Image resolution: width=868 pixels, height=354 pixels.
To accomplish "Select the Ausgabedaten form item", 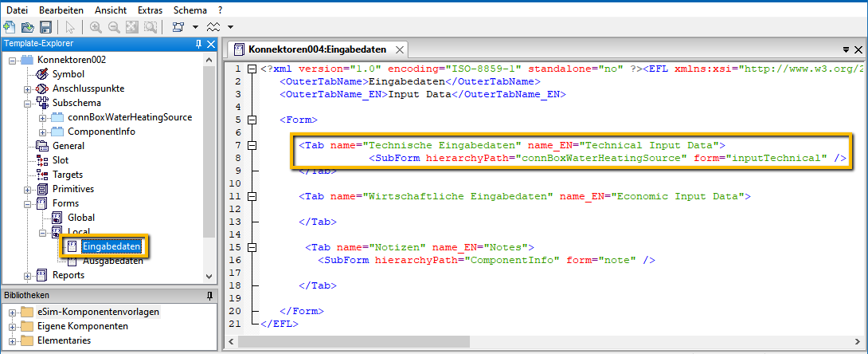I will pyautogui.click(x=113, y=261).
